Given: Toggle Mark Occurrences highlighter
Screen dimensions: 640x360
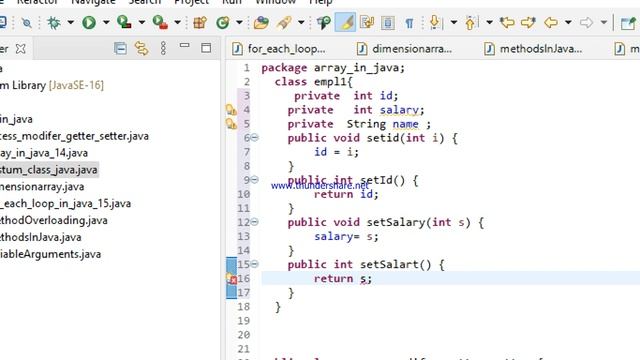Looking at the screenshot, I should coord(345,22).
